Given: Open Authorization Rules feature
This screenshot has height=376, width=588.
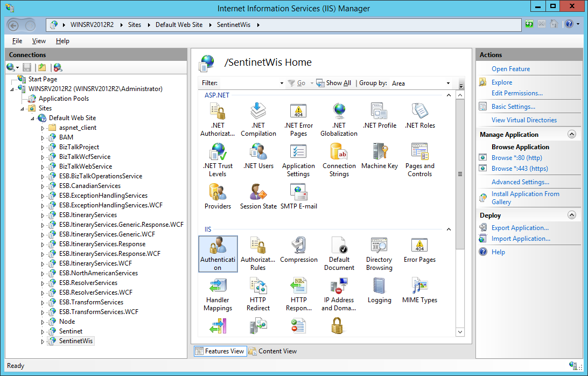Looking at the screenshot, I should (258, 254).
